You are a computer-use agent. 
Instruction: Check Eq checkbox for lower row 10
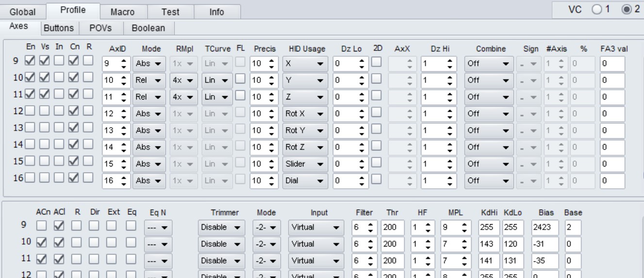pyautogui.click(x=131, y=242)
